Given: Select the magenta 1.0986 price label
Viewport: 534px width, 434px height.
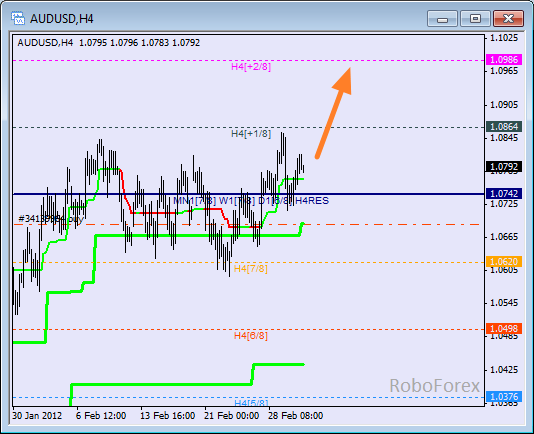Looking at the screenshot, I should [504, 60].
